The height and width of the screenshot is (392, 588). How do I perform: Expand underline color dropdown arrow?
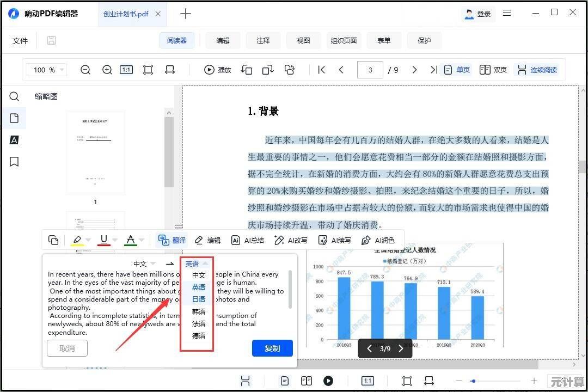(115, 240)
